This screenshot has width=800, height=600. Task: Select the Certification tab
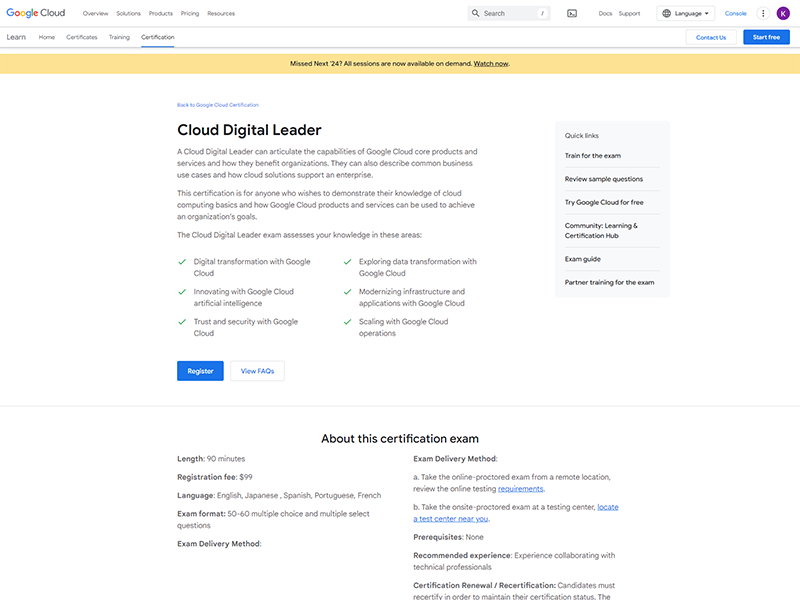[x=158, y=37]
